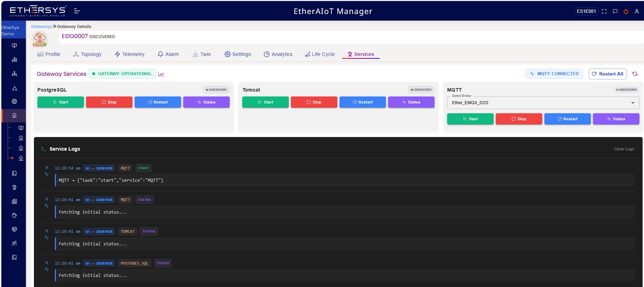Viewport: 644px width, 287px height.
Task: Open the user account icon
Action: (x=637, y=12)
